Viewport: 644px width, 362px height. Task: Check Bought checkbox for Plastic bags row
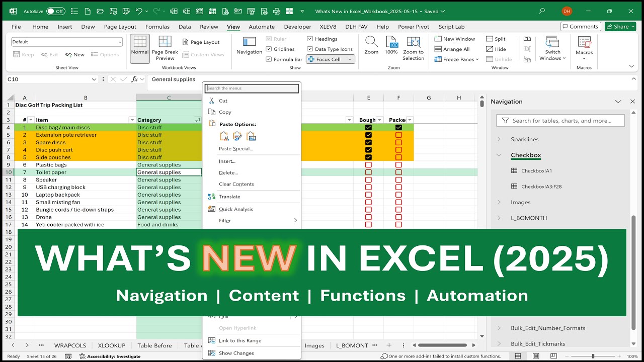pyautogui.click(x=368, y=165)
